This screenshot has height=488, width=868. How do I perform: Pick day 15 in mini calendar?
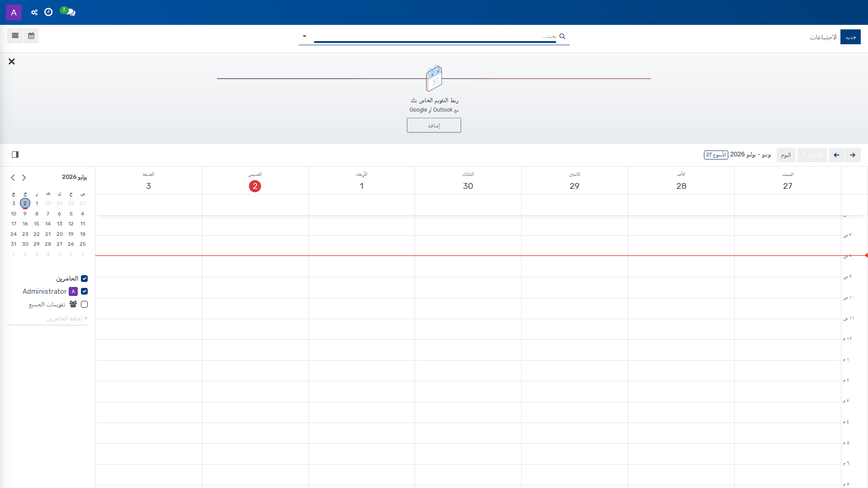(x=37, y=224)
